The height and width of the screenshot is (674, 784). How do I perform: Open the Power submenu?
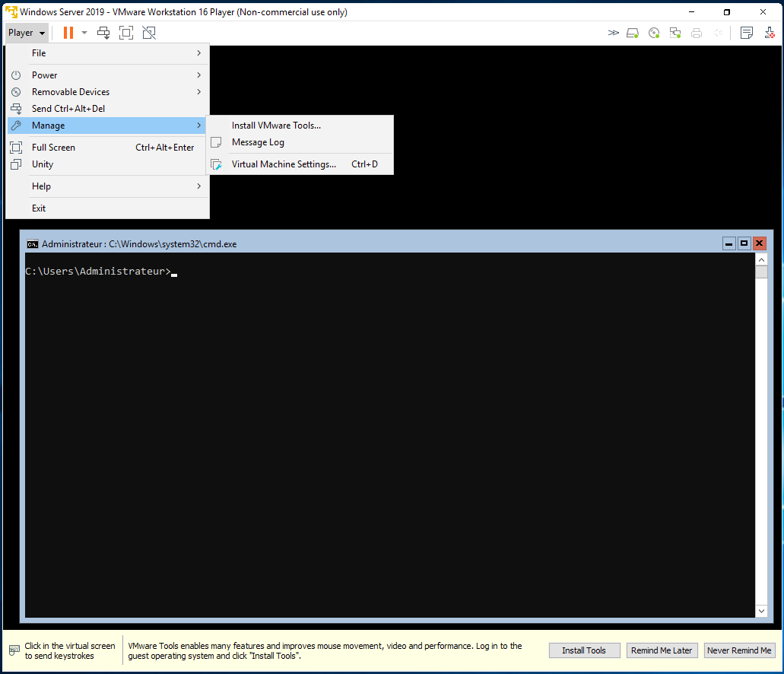coord(107,75)
